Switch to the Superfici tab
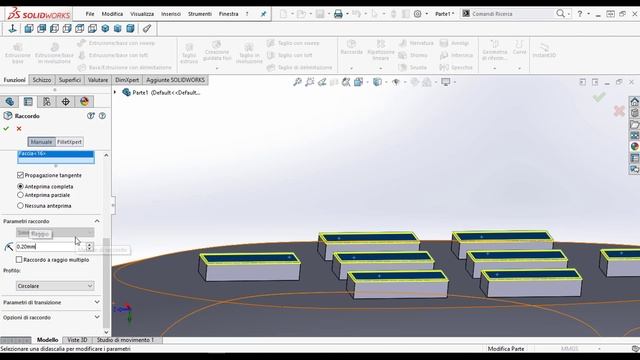 tap(69, 80)
